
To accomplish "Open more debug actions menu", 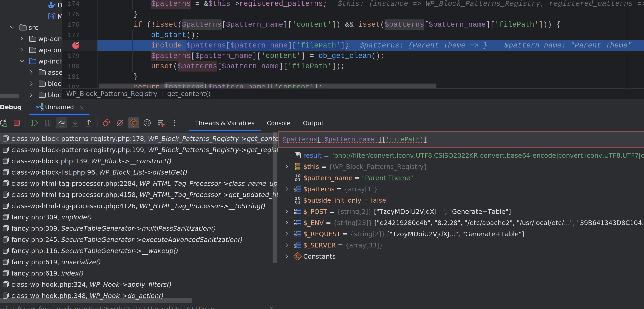I will pos(175,123).
